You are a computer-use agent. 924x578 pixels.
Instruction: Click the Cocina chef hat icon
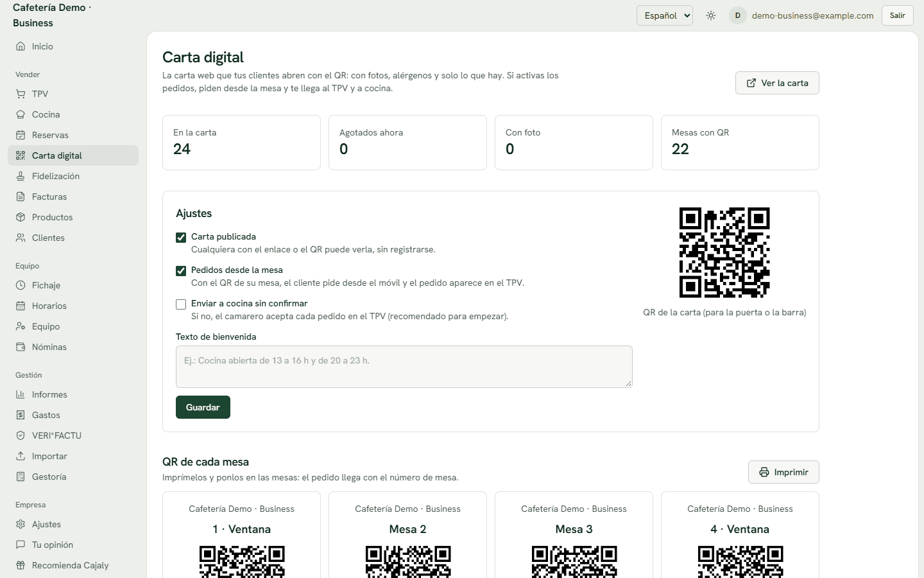21,114
